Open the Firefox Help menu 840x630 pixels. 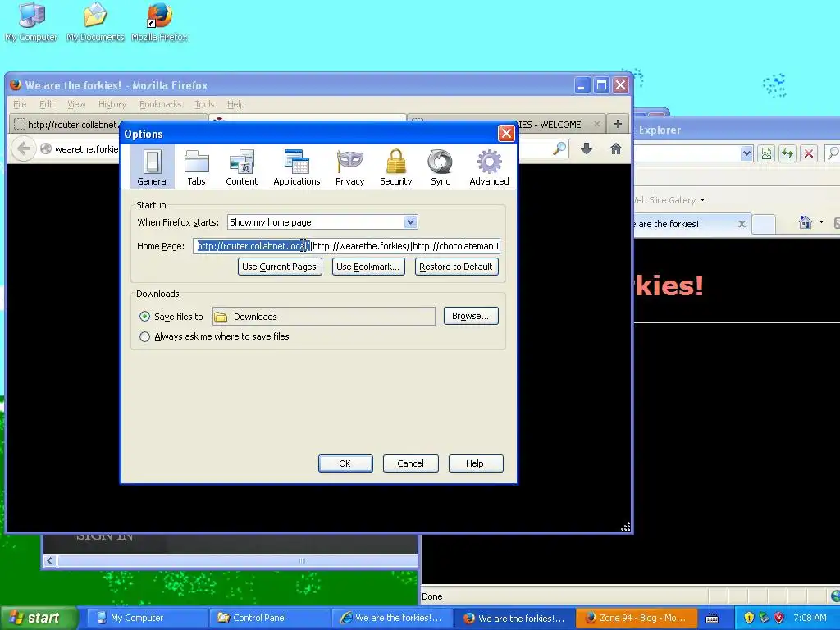(x=235, y=104)
